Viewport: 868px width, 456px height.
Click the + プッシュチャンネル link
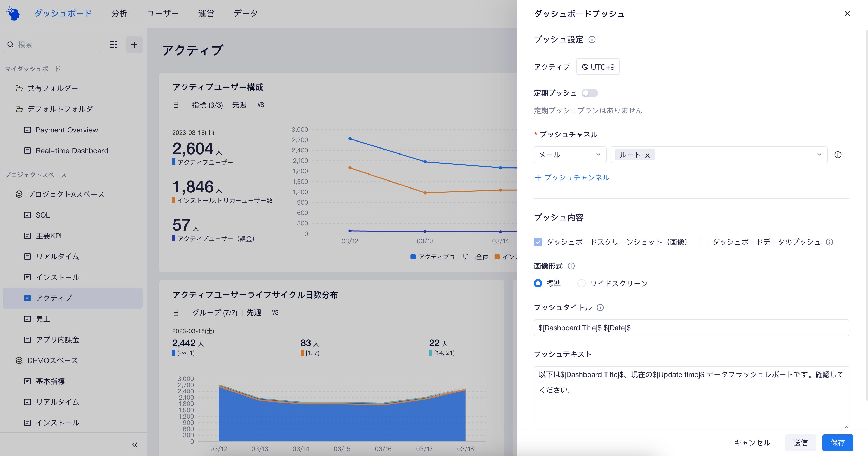(x=571, y=177)
